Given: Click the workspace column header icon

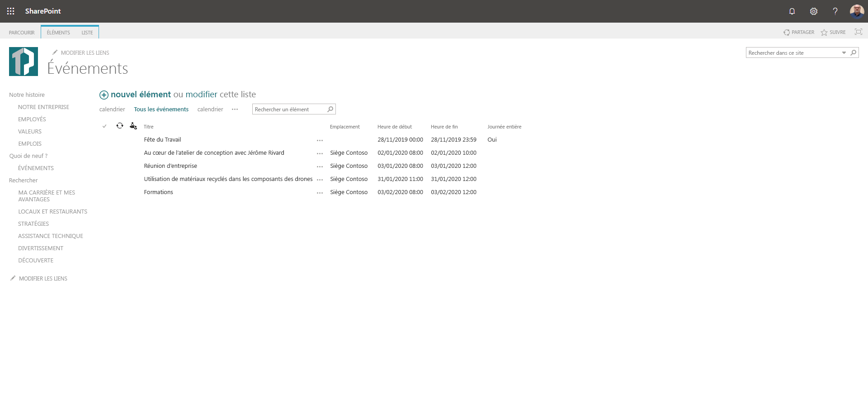Looking at the screenshot, I should pyautogui.click(x=133, y=126).
